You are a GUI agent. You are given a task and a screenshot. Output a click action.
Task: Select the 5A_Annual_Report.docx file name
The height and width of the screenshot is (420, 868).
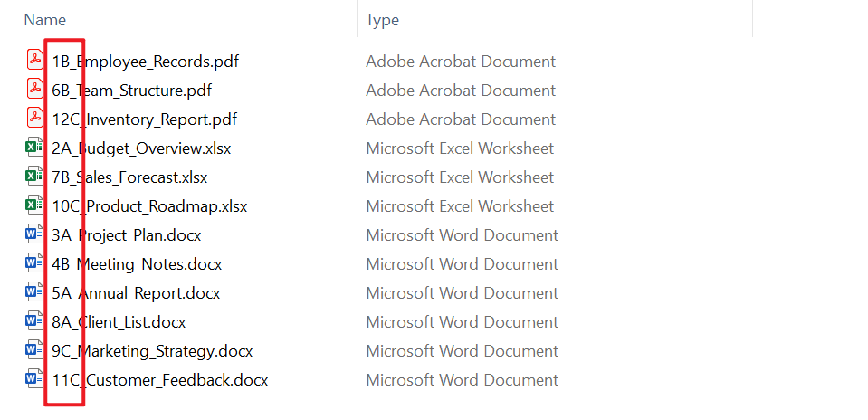click(136, 293)
